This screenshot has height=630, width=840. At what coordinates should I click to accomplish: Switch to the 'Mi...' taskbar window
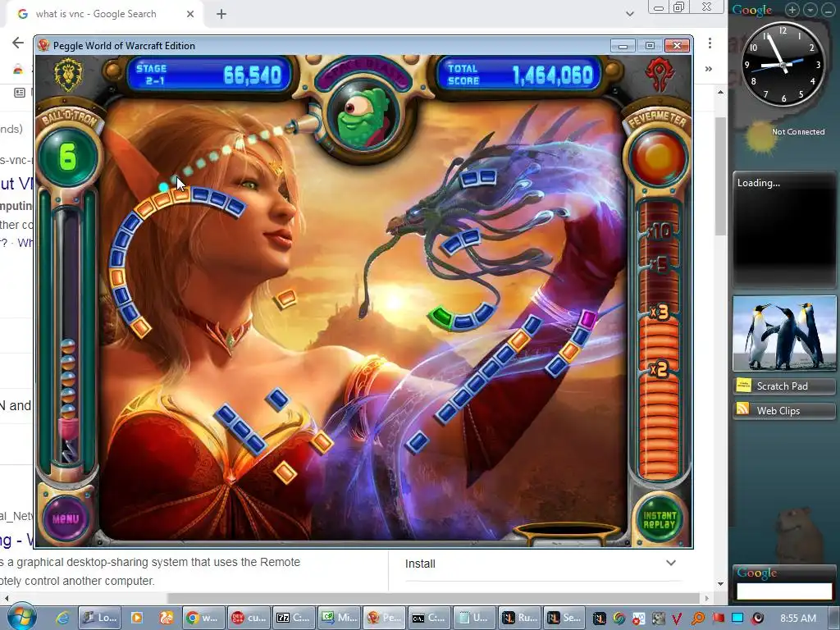point(338,618)
